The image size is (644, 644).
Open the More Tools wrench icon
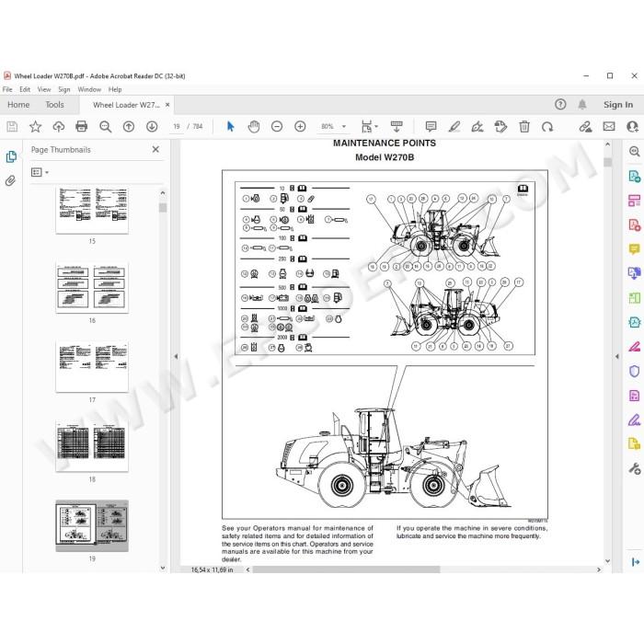point(634,468)
